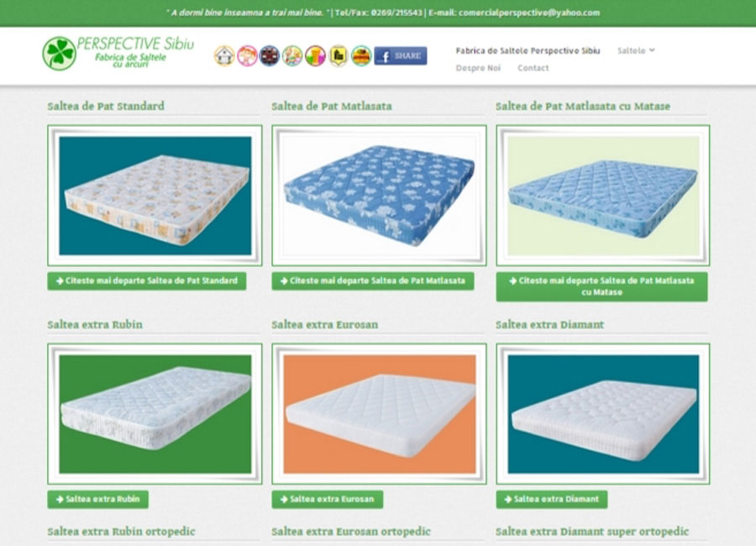Click the colorful bars circle icon
756x546 pixels.
(x=315, y=56)
